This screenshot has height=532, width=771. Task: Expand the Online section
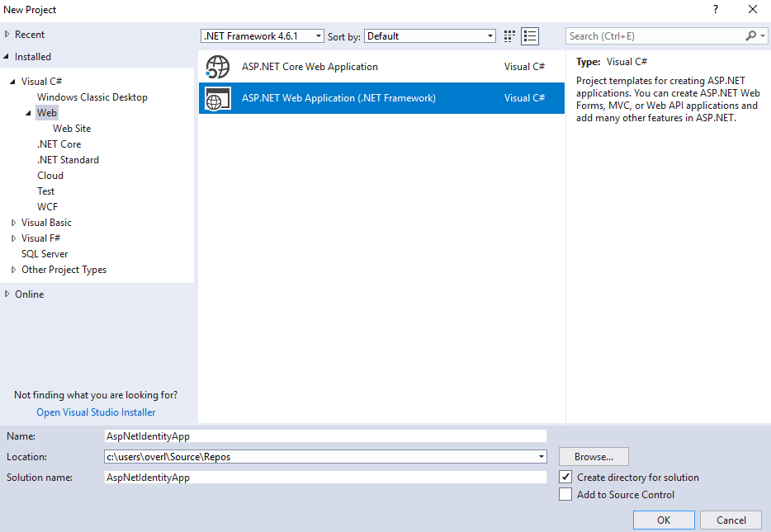point(7,294)
